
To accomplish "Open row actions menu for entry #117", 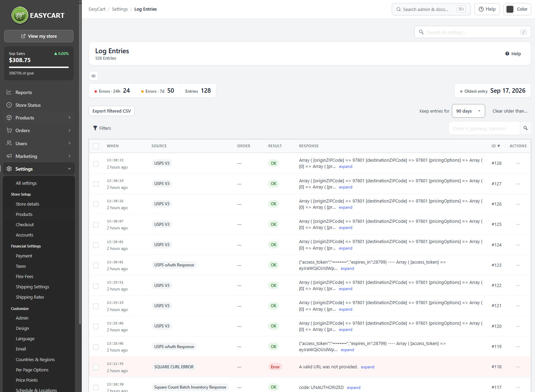I will tap(518, 387).
